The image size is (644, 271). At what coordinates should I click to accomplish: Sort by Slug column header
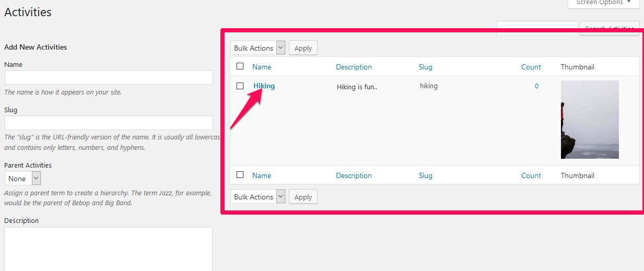tap(426, 67)
